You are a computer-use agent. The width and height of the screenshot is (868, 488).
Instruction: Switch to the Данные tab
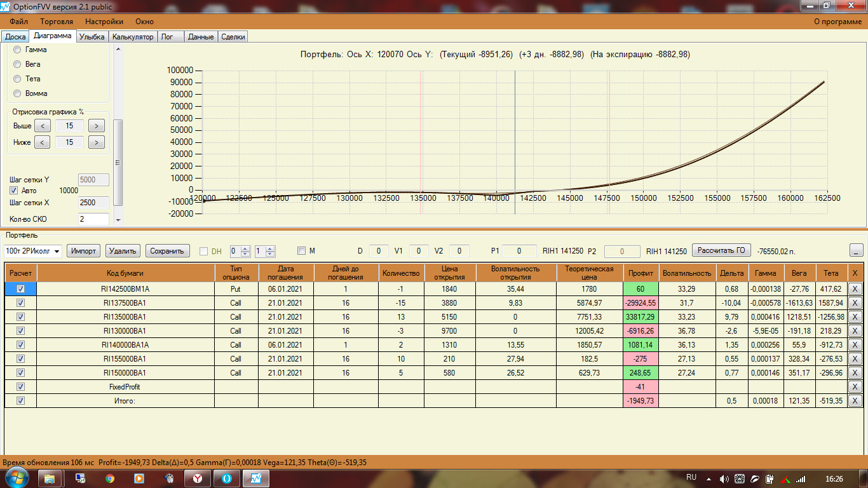pyautogui.click(x=201, y=37)
